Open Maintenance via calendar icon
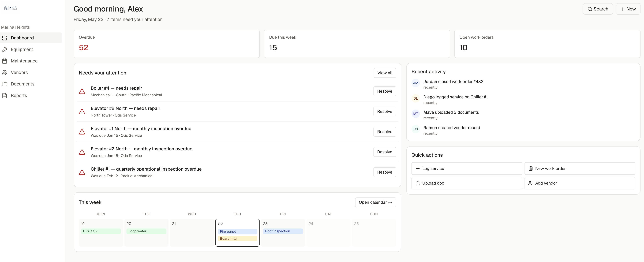 (x=5, y=61)
